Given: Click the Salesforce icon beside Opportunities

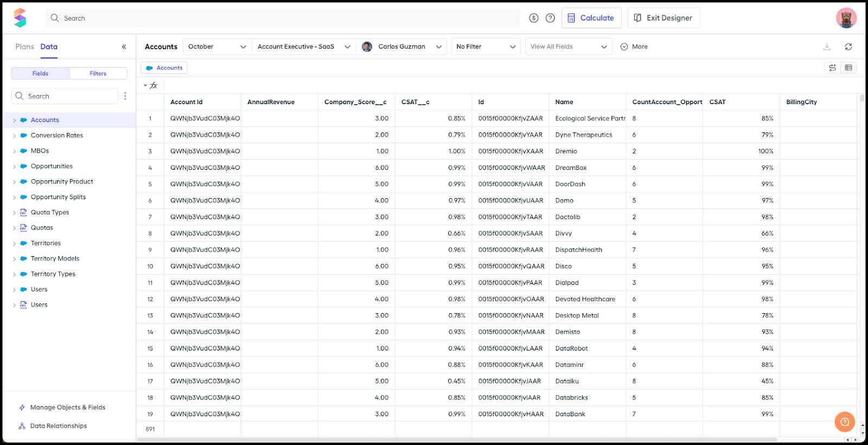Looking at the screenshot, I should [x=23, y=166].
